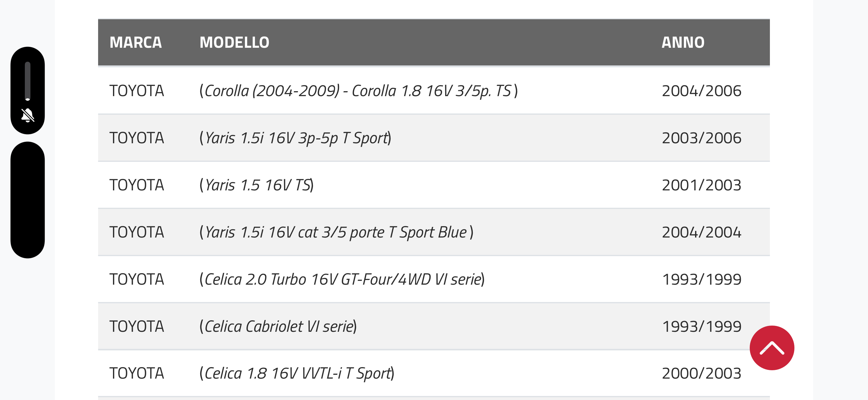Open the Celica Cabriolet VI serie entry

point(278,326)
